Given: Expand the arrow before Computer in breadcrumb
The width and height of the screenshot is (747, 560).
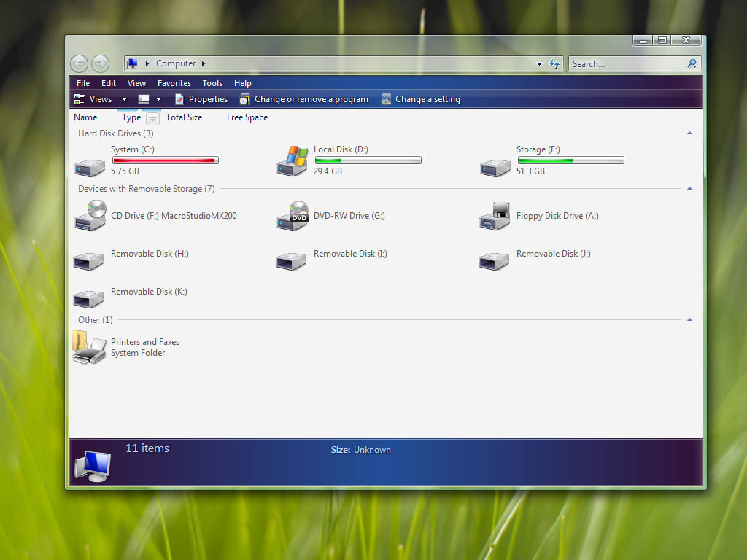Looking at the screenshot, I should pos(147,63).
